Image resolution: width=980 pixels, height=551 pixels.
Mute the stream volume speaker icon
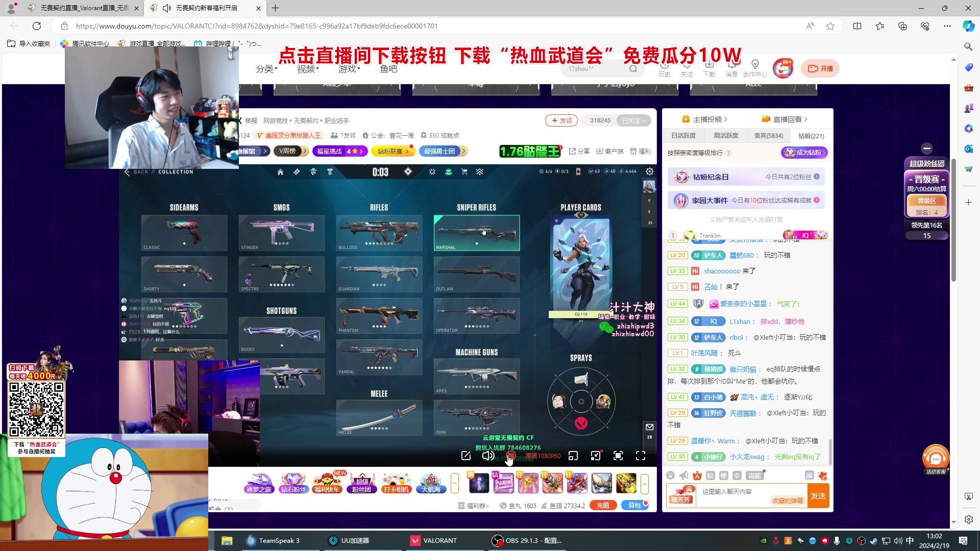tap(488, 456)
